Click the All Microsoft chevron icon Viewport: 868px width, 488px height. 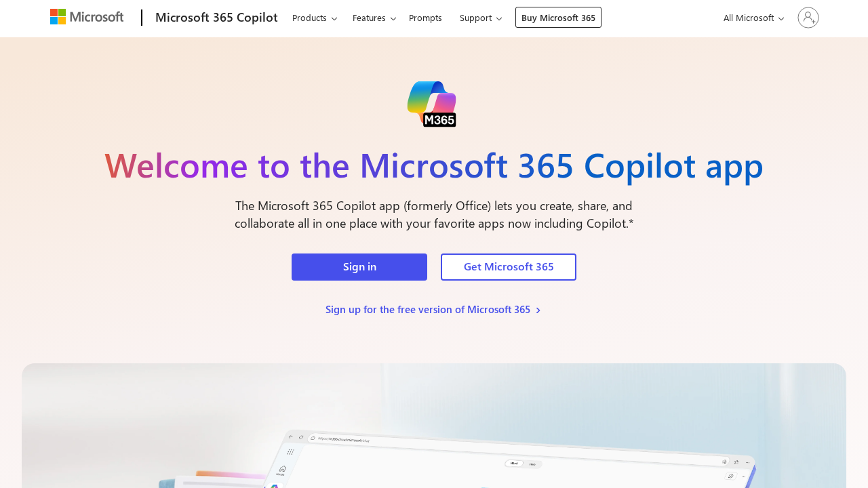(x=781, y=17)
